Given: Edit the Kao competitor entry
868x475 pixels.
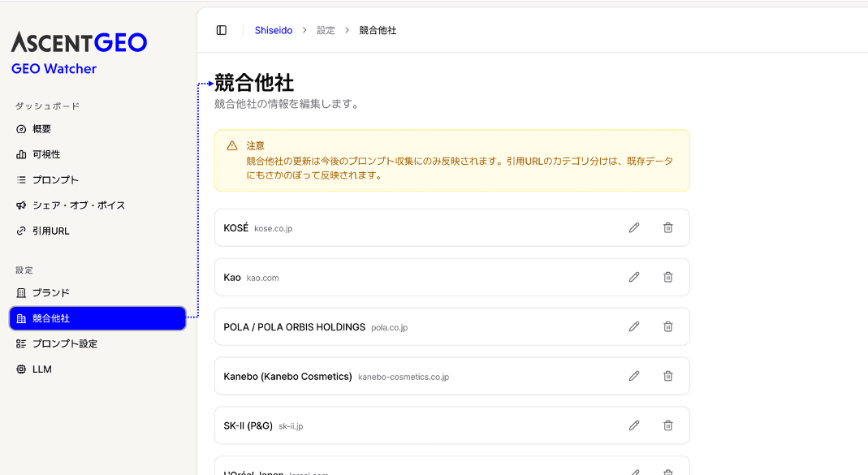Looking at the screenshot, I should coord(634,277).
